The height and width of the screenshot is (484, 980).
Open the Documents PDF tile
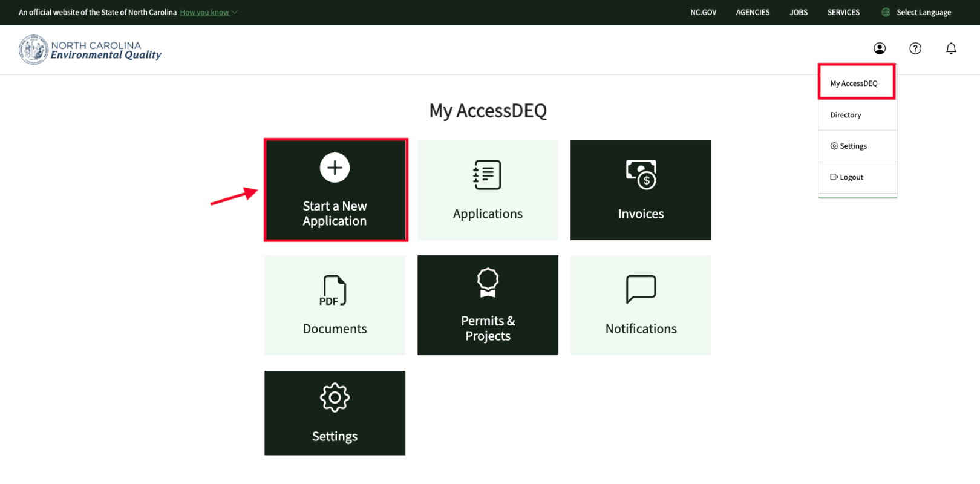pyautogui.click(x=335, y=305)
